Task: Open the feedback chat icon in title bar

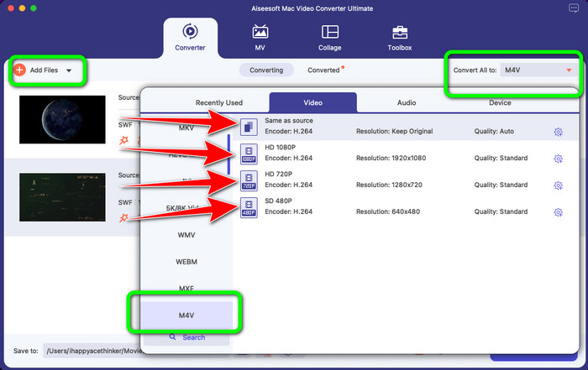Action: 574,8
